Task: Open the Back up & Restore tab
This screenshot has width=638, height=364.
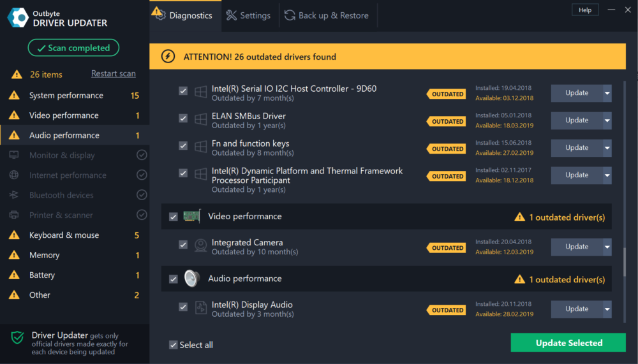Action: [x=327, y=15]
